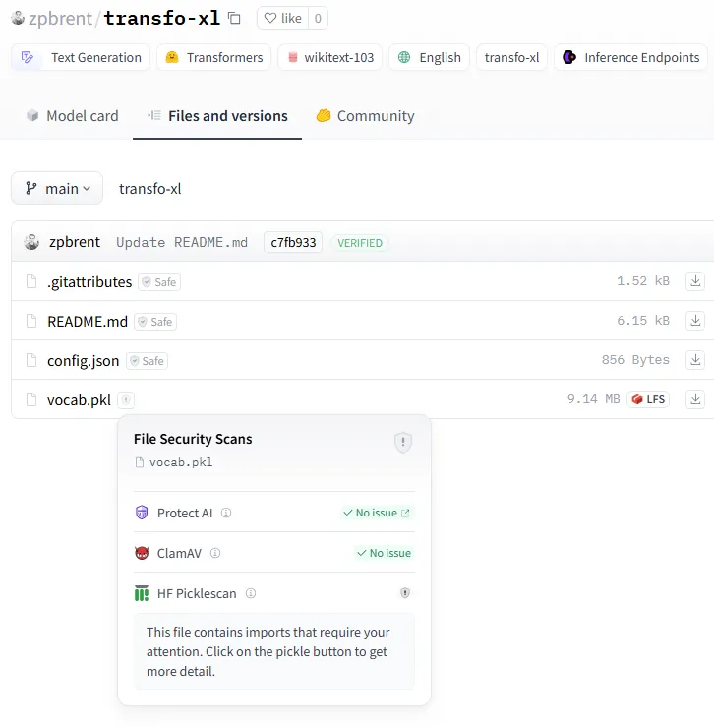This screenshot has height=728, width=714.
Task: Open the zpbrent avatar beside the repository title
Action: pos(18,18)
